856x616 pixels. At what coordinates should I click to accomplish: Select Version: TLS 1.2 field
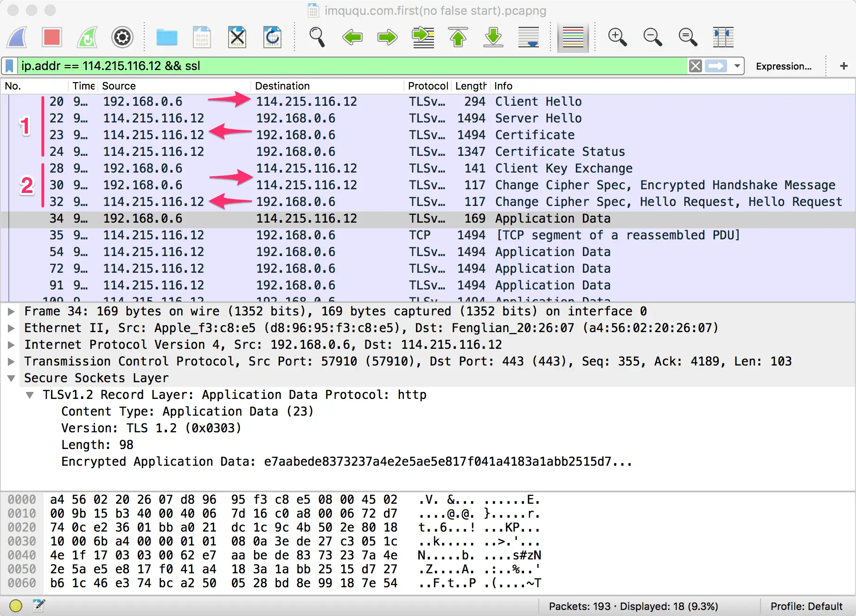(151, 428)
